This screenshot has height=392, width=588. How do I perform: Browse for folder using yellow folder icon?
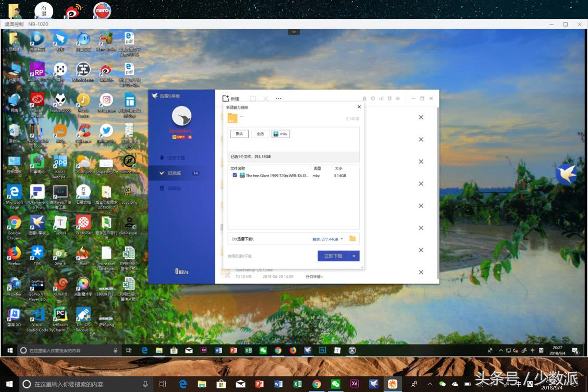[352, 239]
